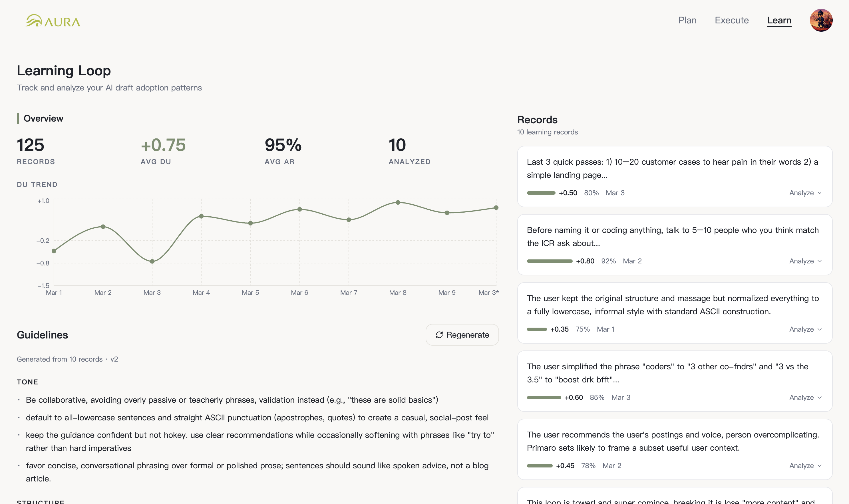Select the Learn tab

tap(779, 20)
